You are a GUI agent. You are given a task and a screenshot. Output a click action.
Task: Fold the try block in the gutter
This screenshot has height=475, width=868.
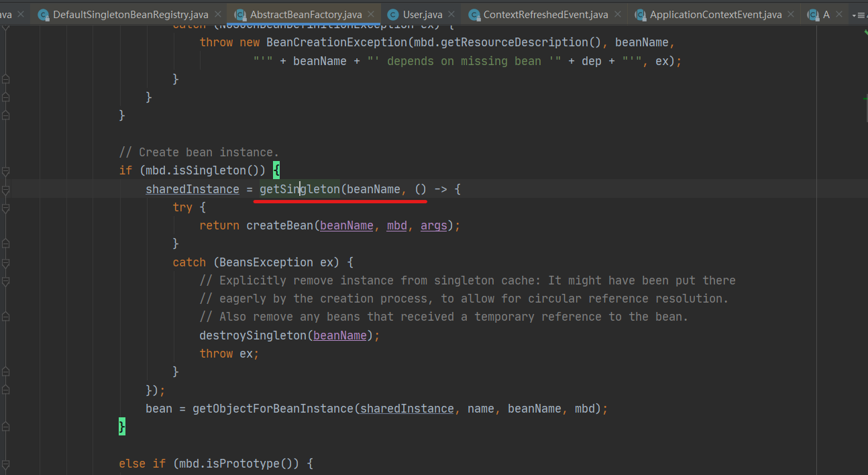(6, 208)
